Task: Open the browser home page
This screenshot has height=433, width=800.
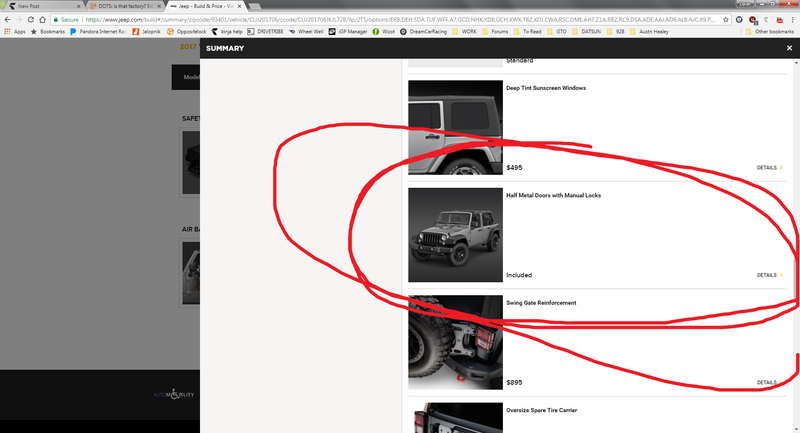Action: pos(42,19)
